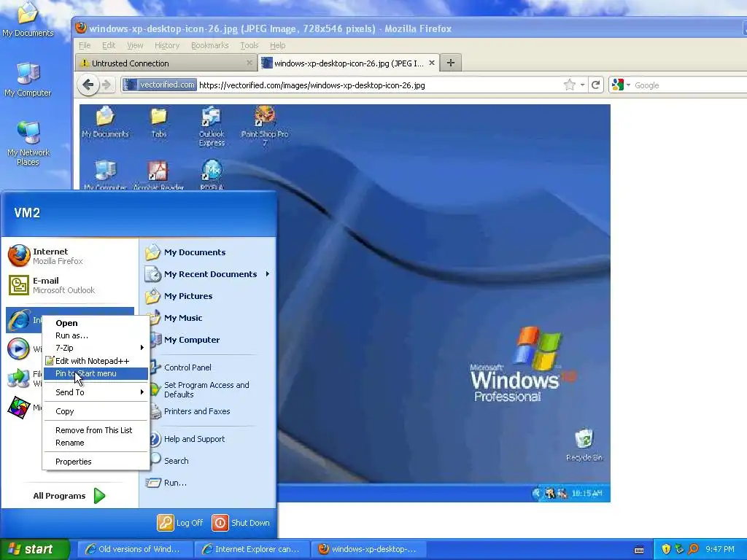The height and width of the screenshot is (560, 747).
Task: Select Remove from This List
Action: [x=96, y=430]
